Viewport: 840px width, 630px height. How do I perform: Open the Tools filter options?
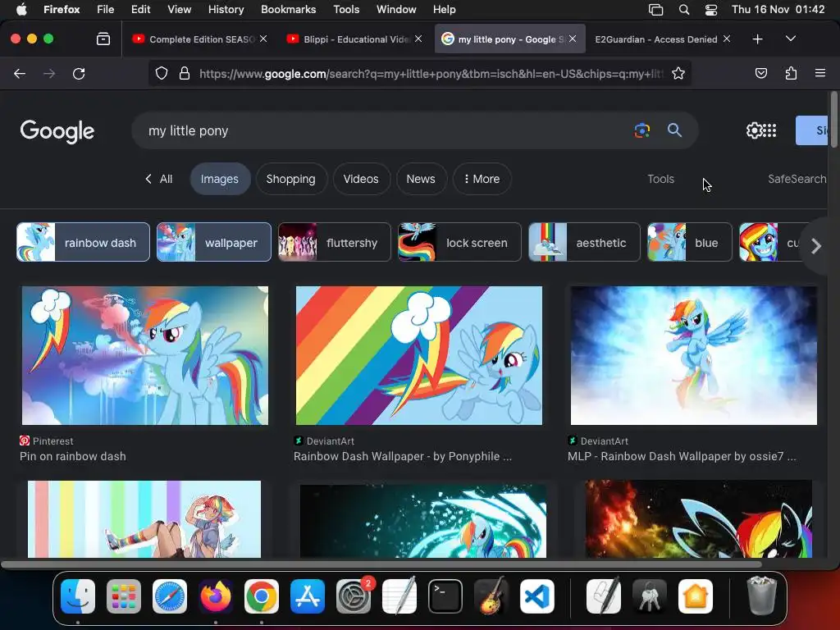pos(660,179)
